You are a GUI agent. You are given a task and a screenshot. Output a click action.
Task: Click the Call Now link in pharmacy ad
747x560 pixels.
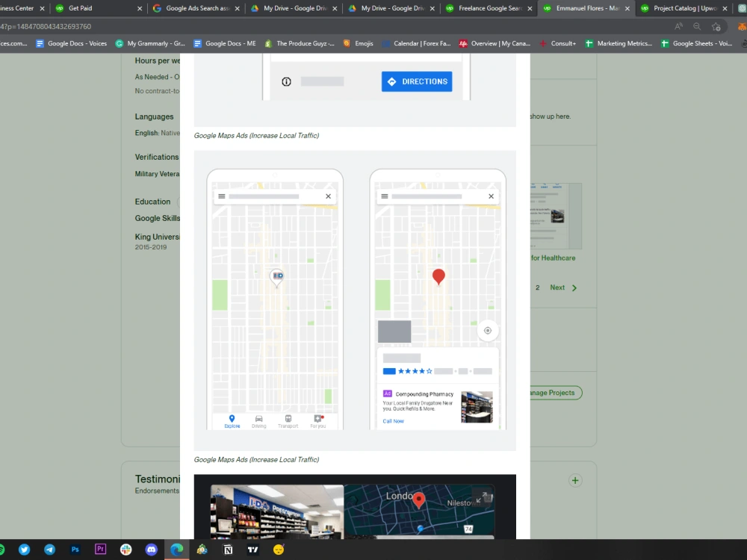coord(393,421)
